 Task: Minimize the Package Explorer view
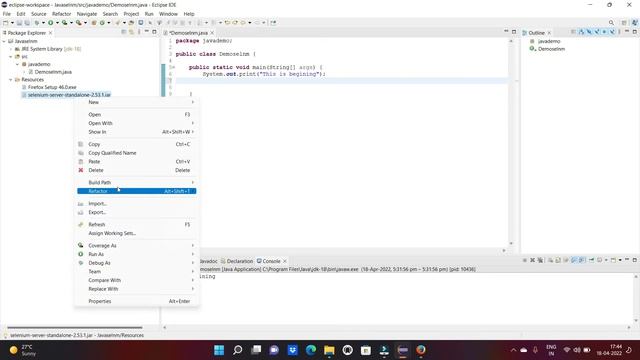coord(147,32)
